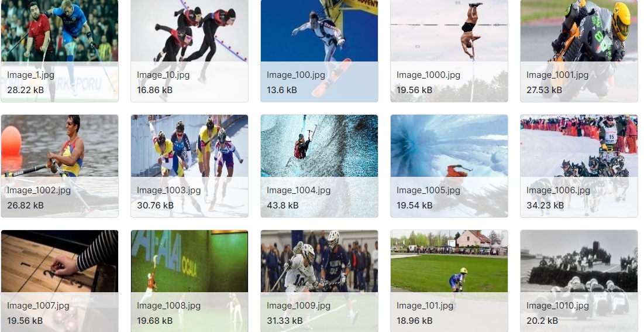The height and width of the screenshot is (332, 644).
Task: Click the Image_1003.jpg filename label
Action: 169,190
